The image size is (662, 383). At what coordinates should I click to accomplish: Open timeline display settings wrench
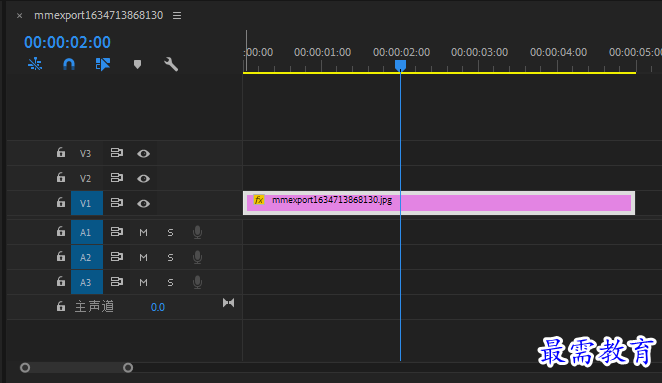(171, 64)
